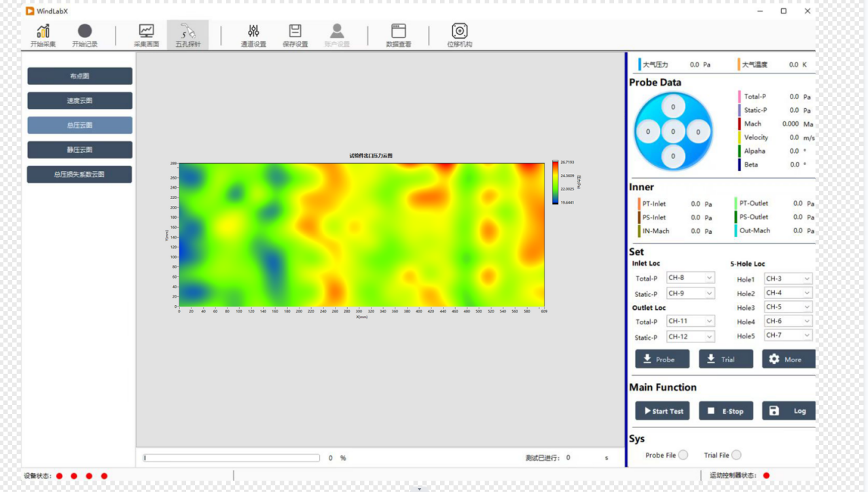This screenshot has width=868, height=492.
Task: Switch to 速度云图 velocity contour
Action: coord(79,101)
